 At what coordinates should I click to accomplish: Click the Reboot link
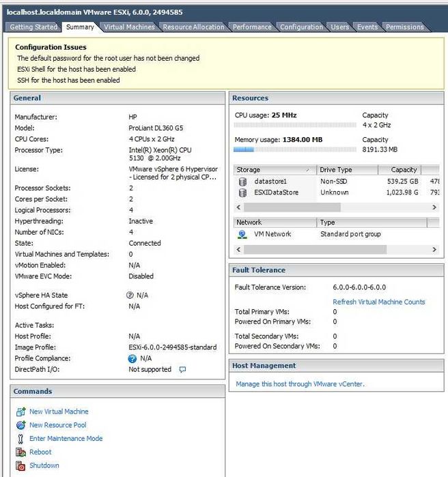[40, 452]
